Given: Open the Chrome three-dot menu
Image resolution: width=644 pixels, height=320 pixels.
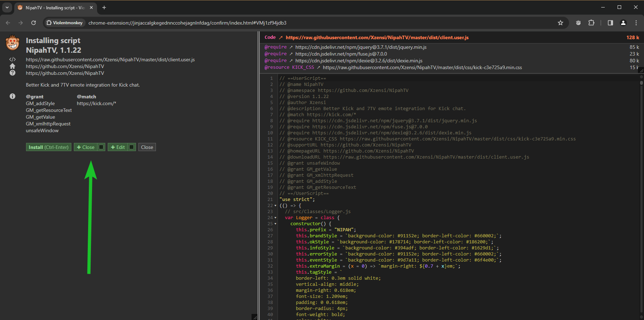Looking at the screenshot, I should (x=636, y=23).
